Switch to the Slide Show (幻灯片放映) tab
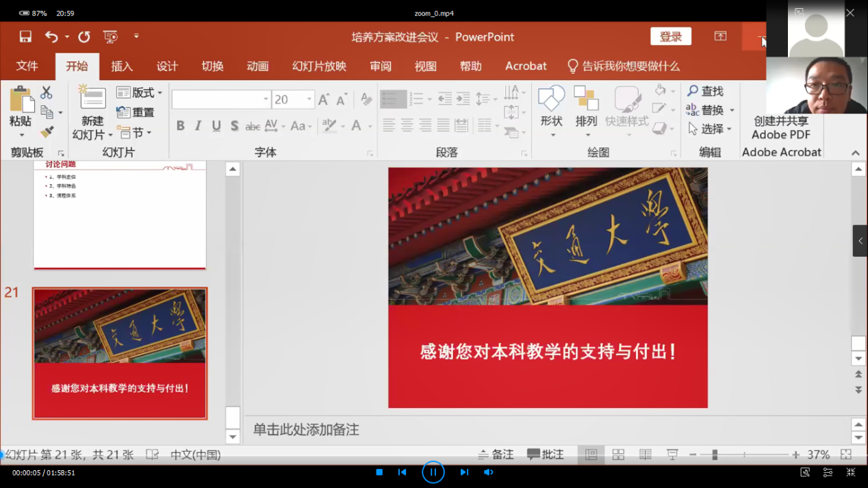The height and width of the screenshot is (488, 868). click(x=319, y=66)
